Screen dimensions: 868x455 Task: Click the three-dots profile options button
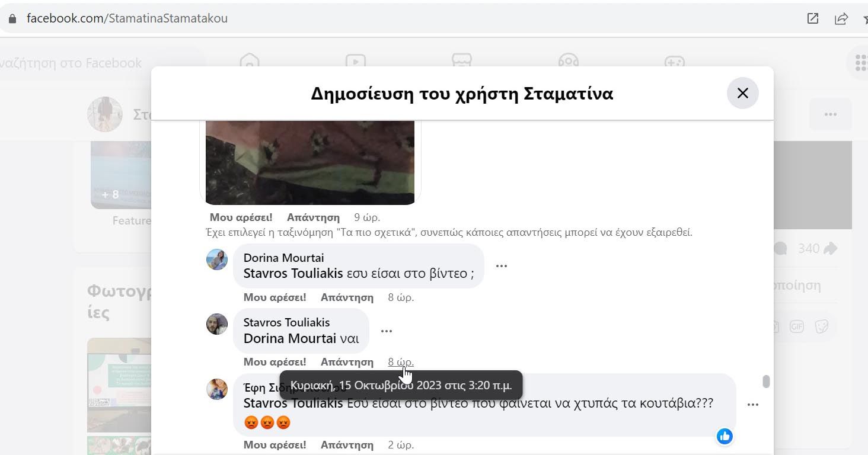coord(831,114)
